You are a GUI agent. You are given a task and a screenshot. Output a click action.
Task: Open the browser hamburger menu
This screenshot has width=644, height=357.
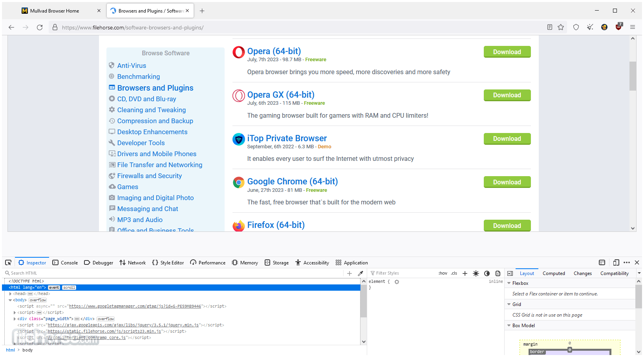633,27
